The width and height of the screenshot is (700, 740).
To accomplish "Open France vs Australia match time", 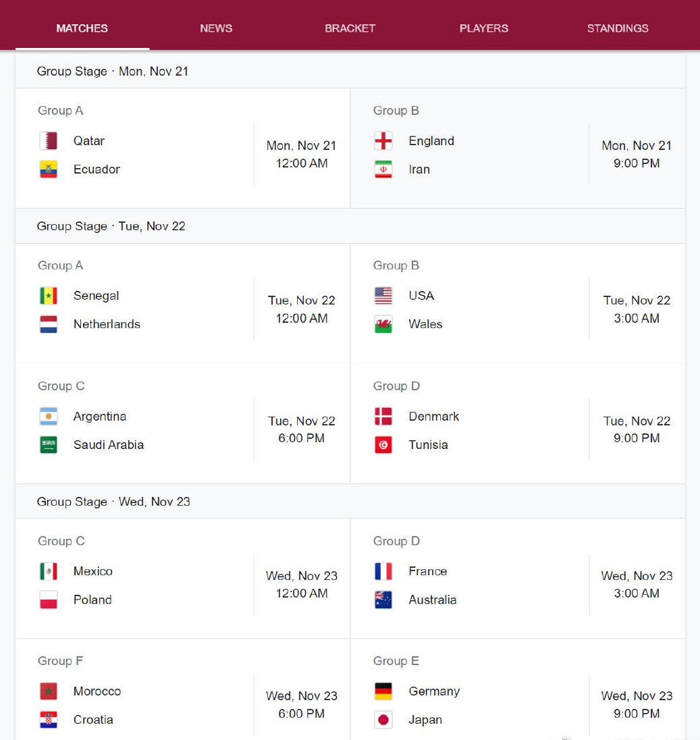I will (x=637, y=585).
